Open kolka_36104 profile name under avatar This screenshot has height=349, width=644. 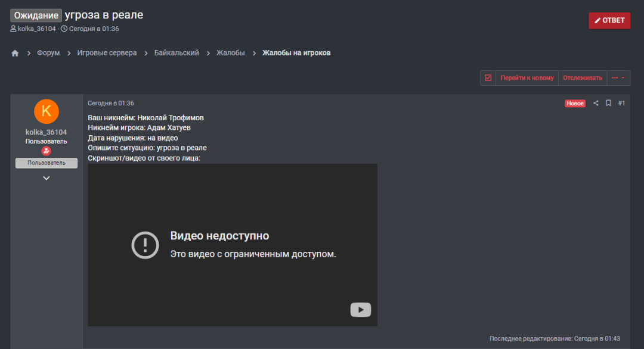pos(46,132)
